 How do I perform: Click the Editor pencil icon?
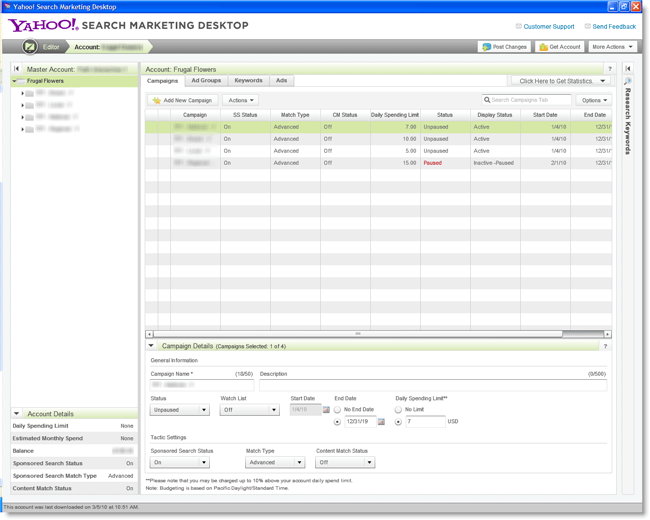click(30, 47)
